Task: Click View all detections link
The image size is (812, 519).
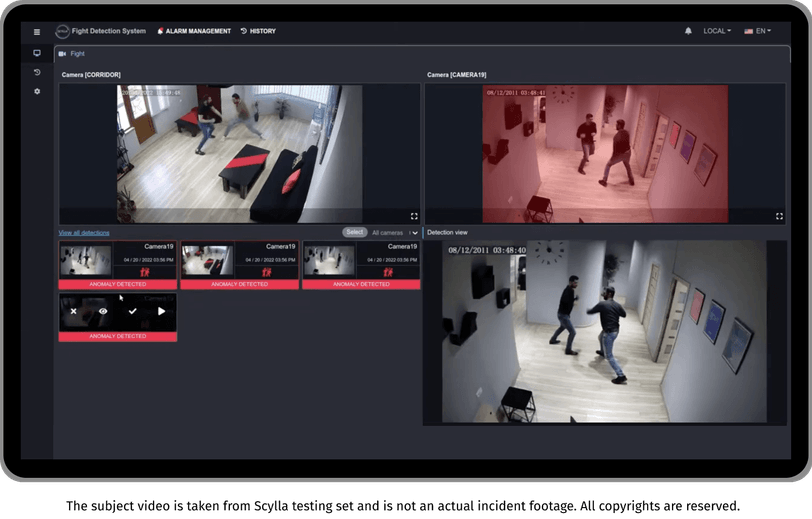Action: [x=84, y=233]
